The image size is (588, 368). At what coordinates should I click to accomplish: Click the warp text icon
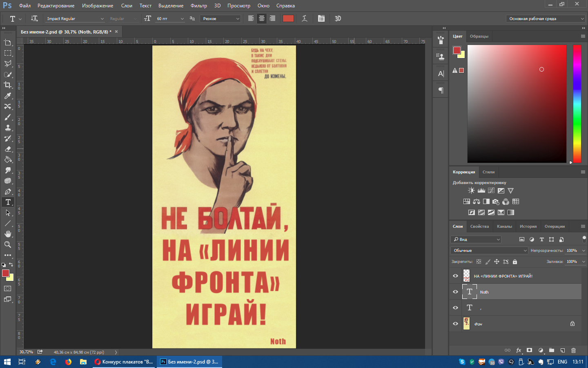click(305, 18)
